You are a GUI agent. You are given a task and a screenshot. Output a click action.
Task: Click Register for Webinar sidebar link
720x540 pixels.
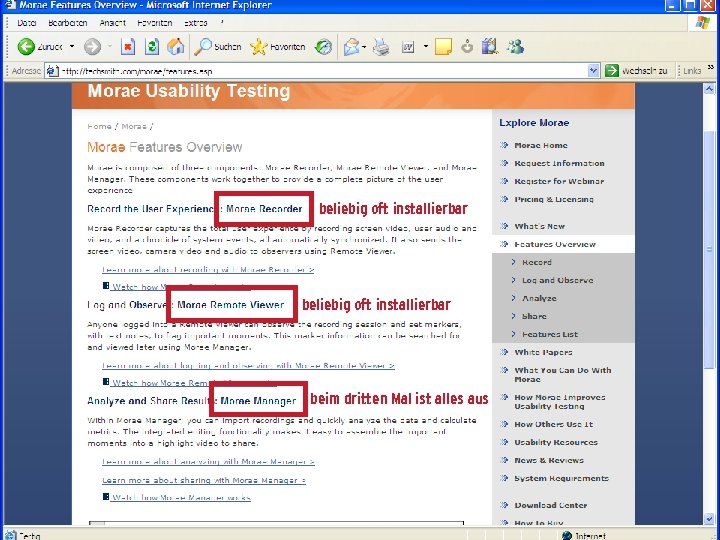[559, 181]
